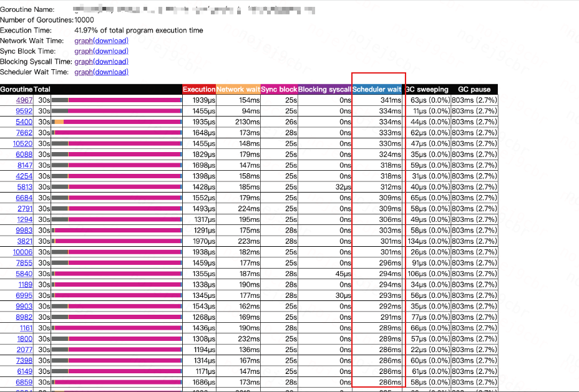Select the 30µs blocking syscall cell
The image size is (579, 392).
click(x=324, y=295)
